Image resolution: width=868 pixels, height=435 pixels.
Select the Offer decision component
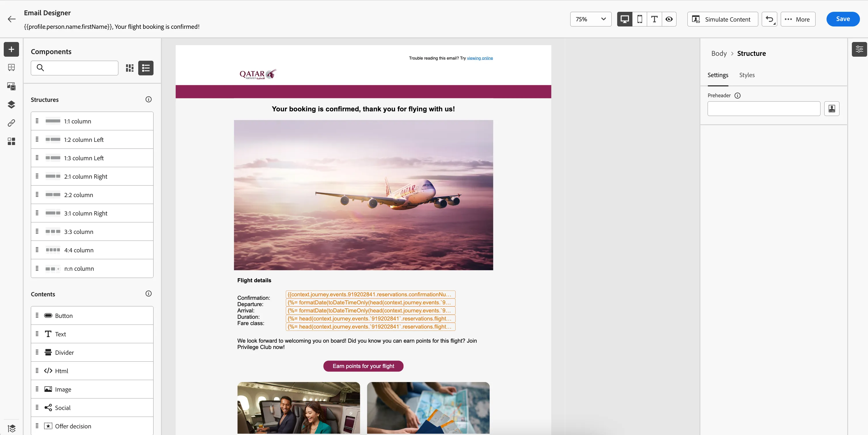[x=92, y=426]
